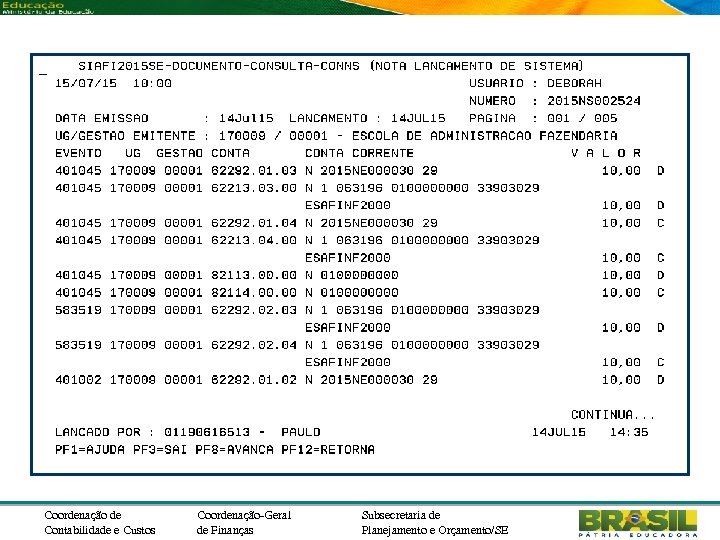Click the document number 2015NS002524

pos(594,101)
